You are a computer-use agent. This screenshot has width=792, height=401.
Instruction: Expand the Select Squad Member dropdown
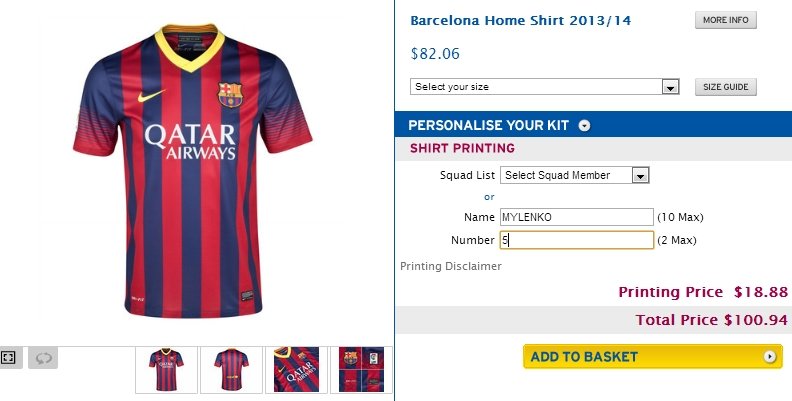(x=575, y=175)
